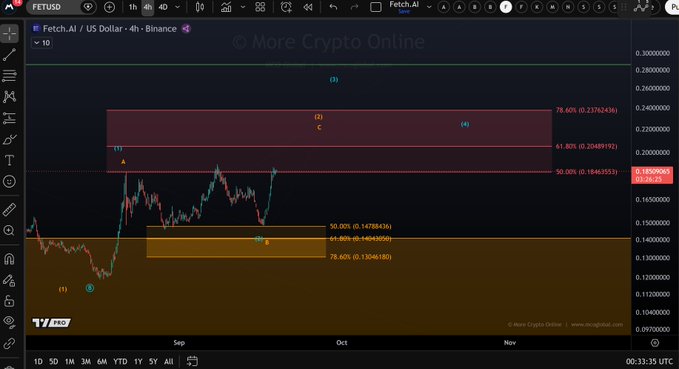Collapse the indicator legend showing 10
Screen dimensions: 679x369
pos(42,43)
